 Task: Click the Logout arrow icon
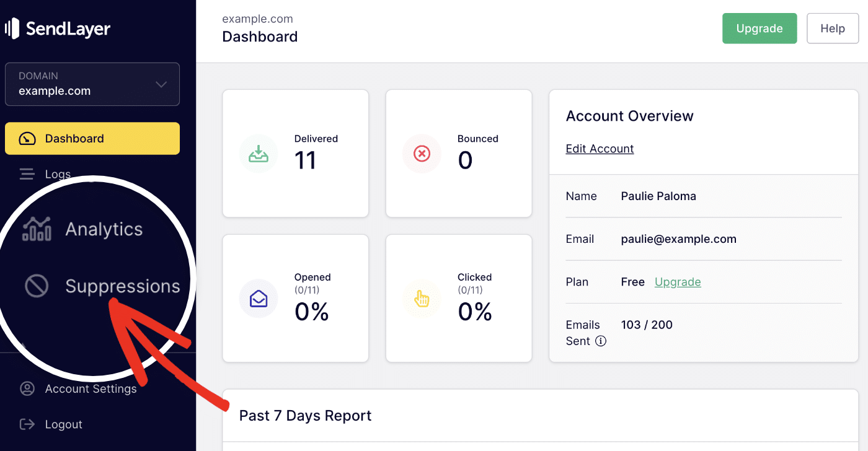[x=27, y=424]
